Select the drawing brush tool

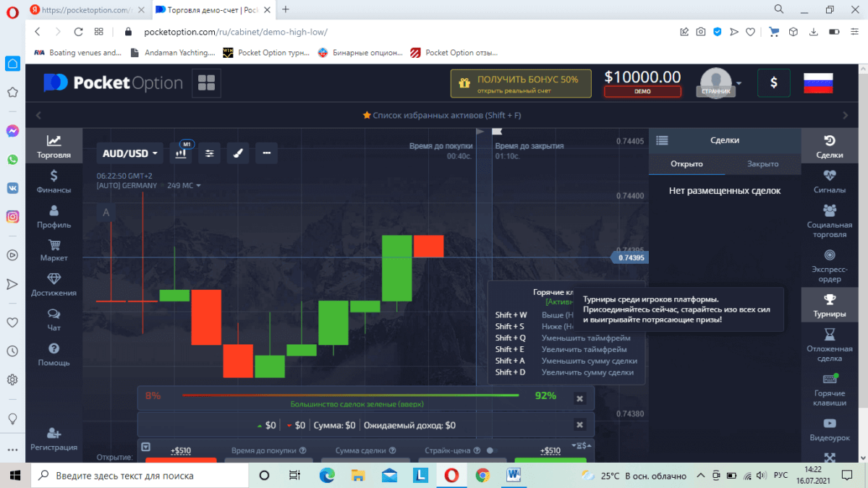pos(238,153)
